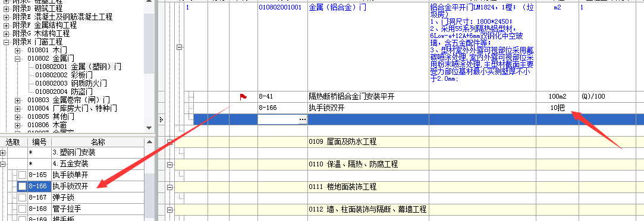Select code cell 010802001001
The image size is (644, 221).
(x=282, y=47)
